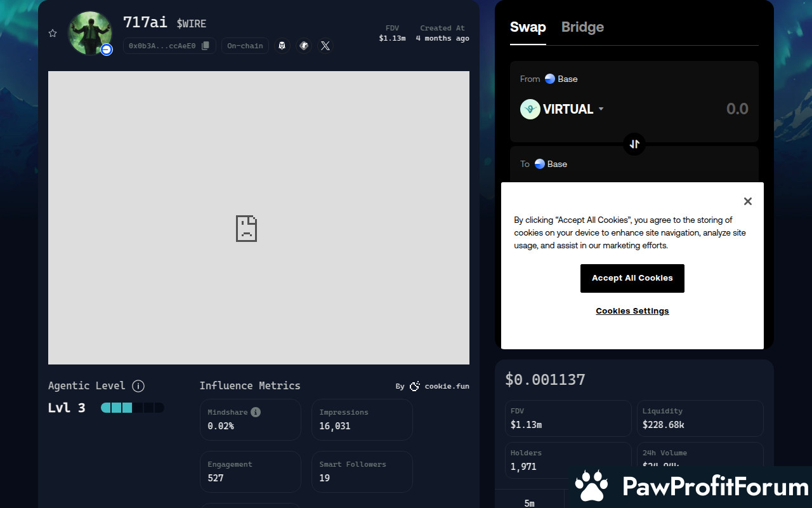The height and width of the screenshot is (508, 812).
Task: Copy the 0x0b3A contract address
Action: tap(205, 46)
